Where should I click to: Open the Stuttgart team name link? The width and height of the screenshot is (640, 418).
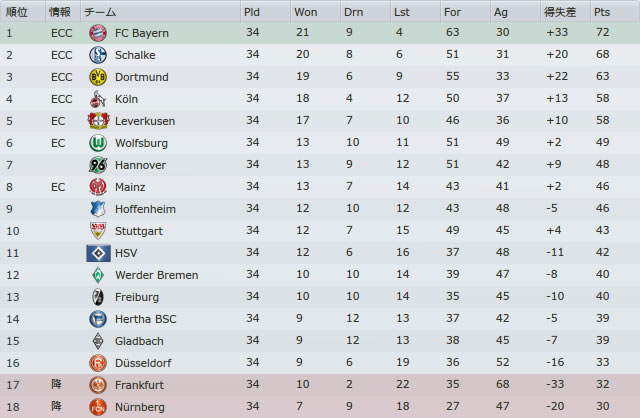[x=139, y=231]
